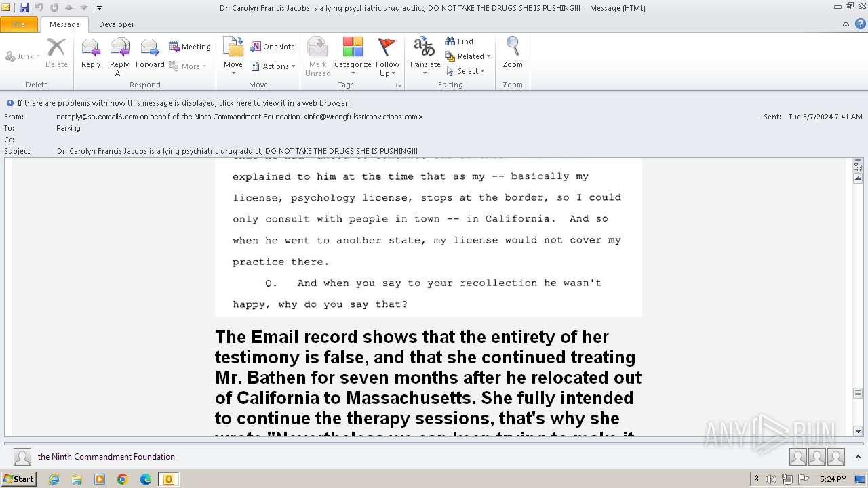Open the Categorize color menu

click(x=353, y=57)
